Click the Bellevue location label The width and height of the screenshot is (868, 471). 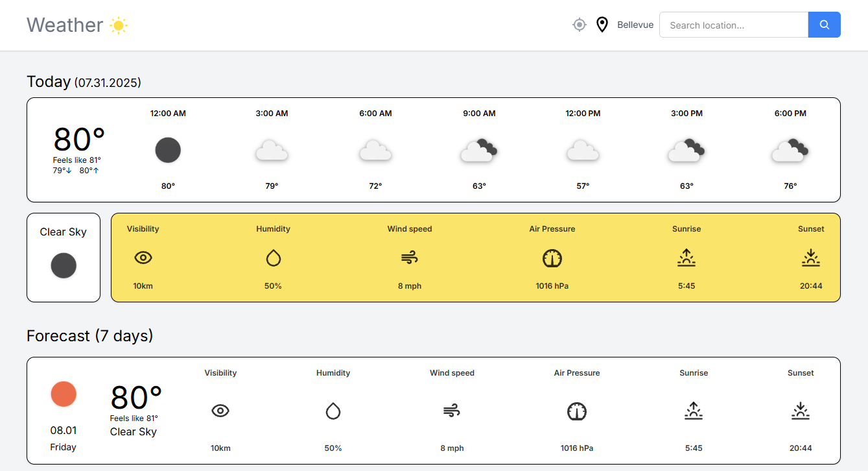coord(635,25)
